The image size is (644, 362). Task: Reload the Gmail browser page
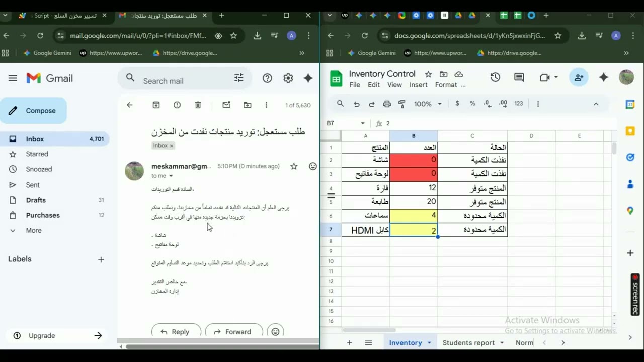40,36
